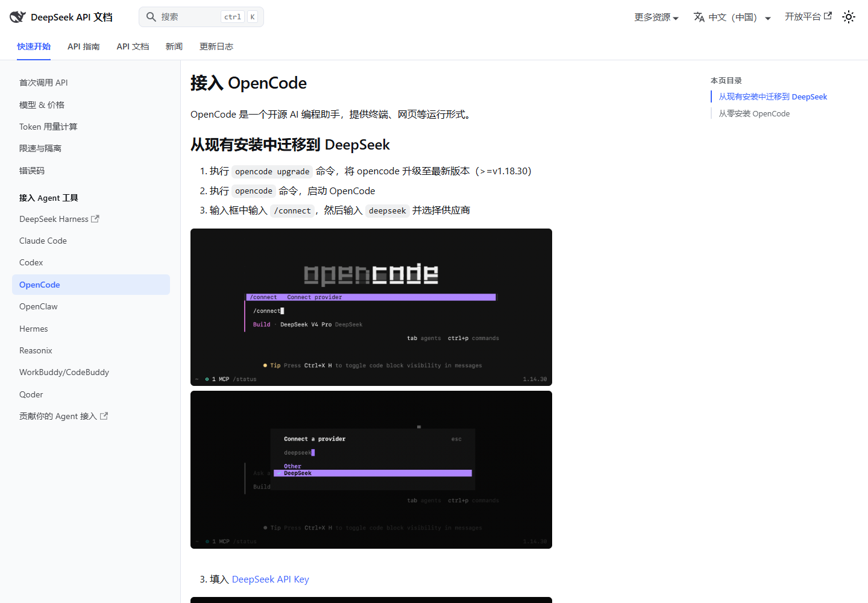
Task: Click the search magnifier icon
Action: click(x=151, y=17)
